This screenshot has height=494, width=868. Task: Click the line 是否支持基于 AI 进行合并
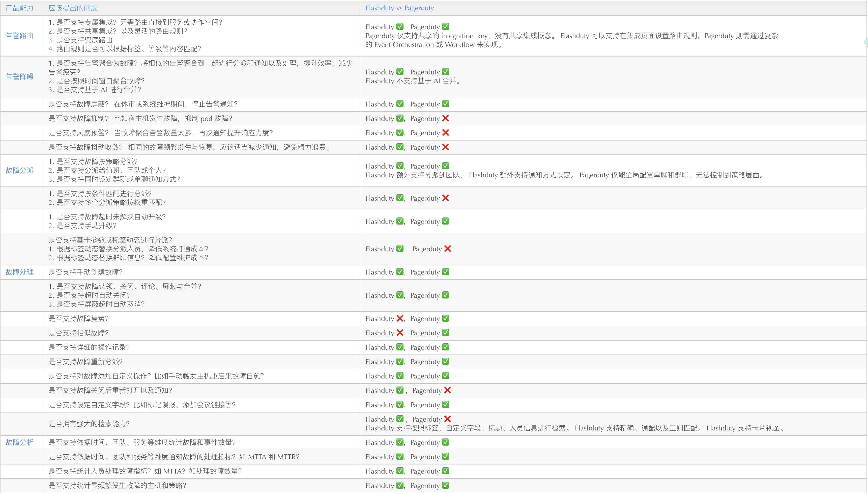[95, 90]
